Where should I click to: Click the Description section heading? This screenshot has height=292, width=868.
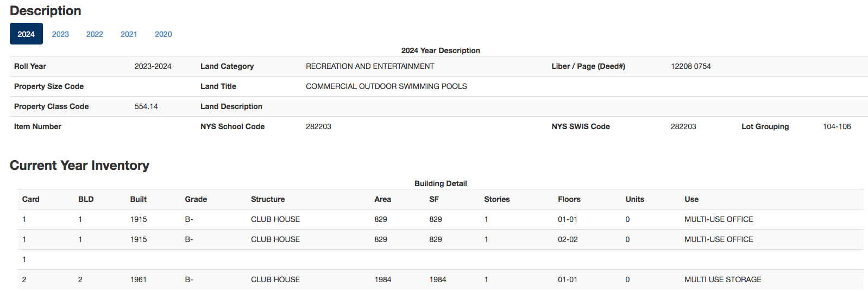(x=46, y=11)
